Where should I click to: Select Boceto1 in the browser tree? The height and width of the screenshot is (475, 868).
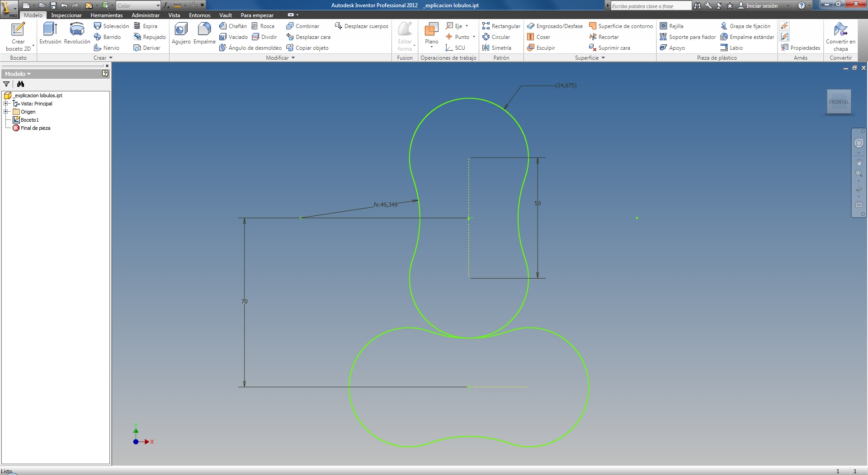point(26,120)
